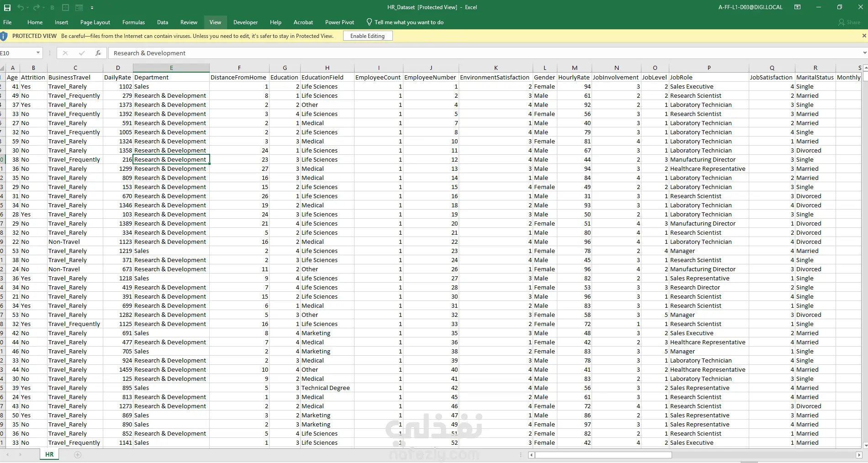The image size is (868, 463).
Task: Open the Power Pivot ribbon tab
Action: click(339, 22)
